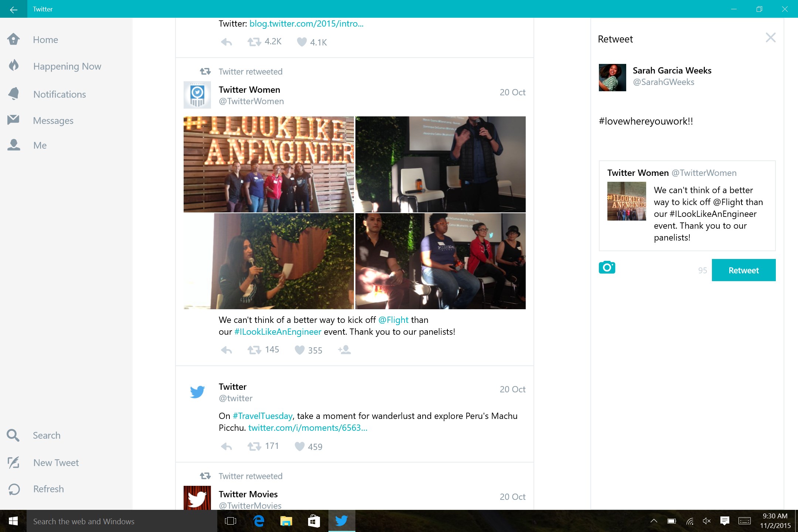Retweet the Twitter Women tweet via the retweet icon
The image size is (798, 532).
pos(255,349)
